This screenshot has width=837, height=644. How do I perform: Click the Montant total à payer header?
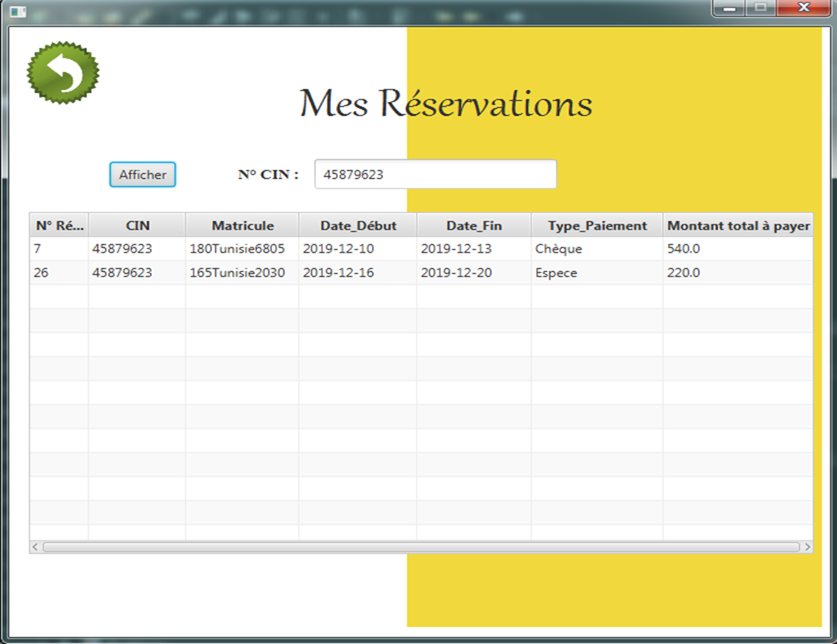(739, 225)
